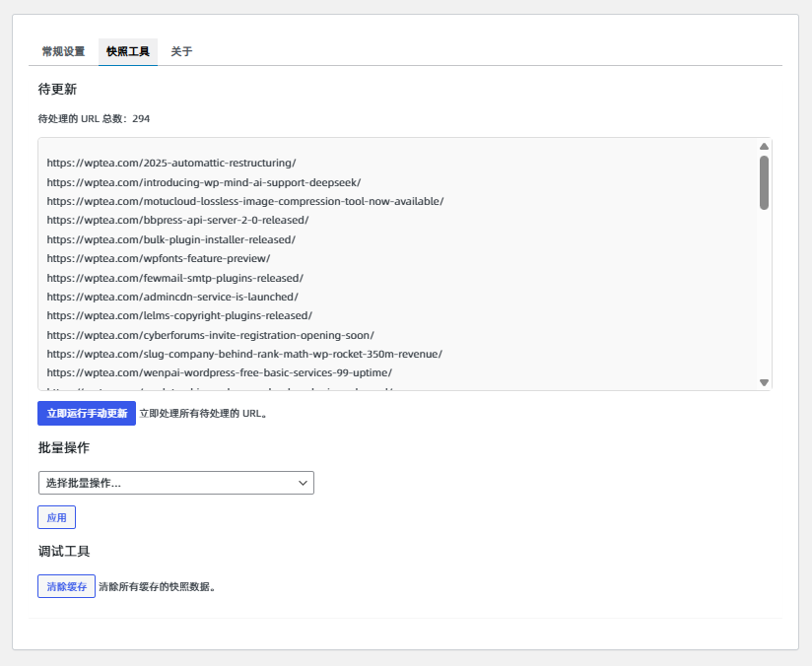Click the fewmail-smtp-plugins-released URL line
The image size is (812, 666).
(x=174, y=278)
